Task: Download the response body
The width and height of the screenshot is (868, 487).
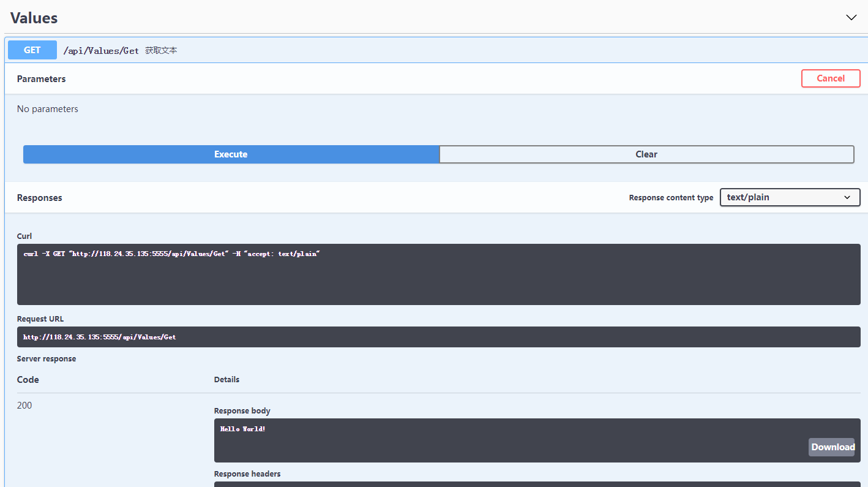Action: [832, 447]
